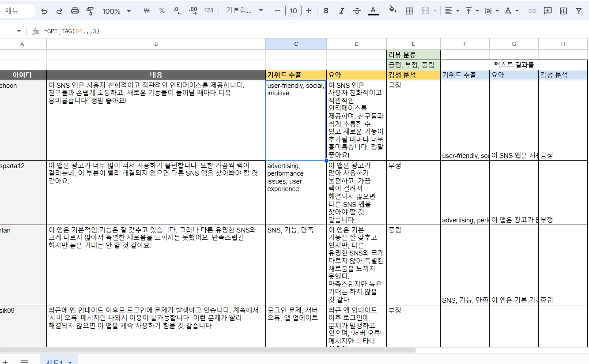Toggle bold formatting

(x=326, y=11)
